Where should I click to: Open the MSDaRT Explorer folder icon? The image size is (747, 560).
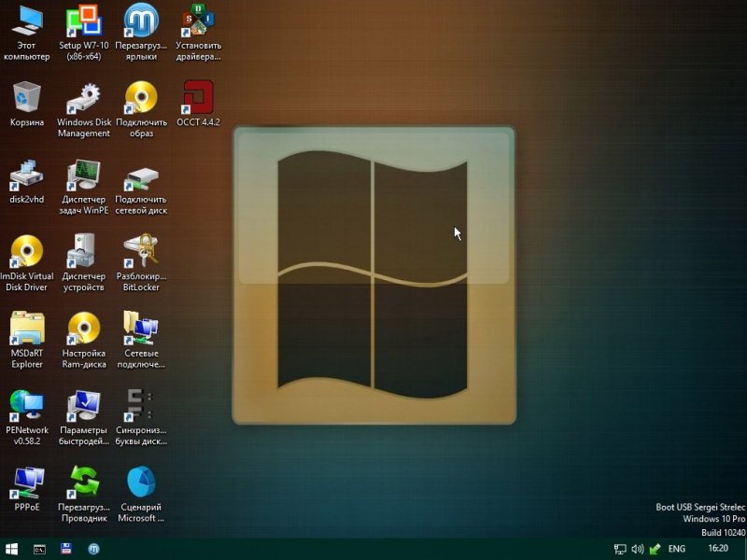click(x=27, y=328)
